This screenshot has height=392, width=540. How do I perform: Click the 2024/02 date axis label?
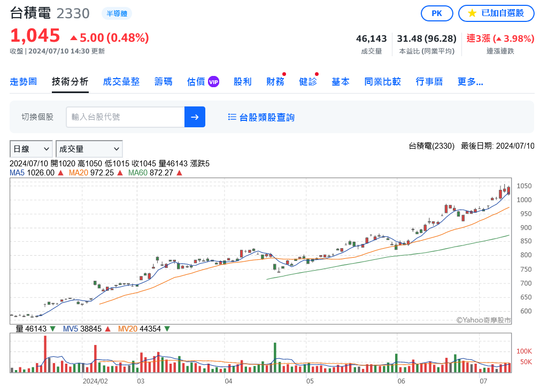pyautogui.click(x=95, y=381)
